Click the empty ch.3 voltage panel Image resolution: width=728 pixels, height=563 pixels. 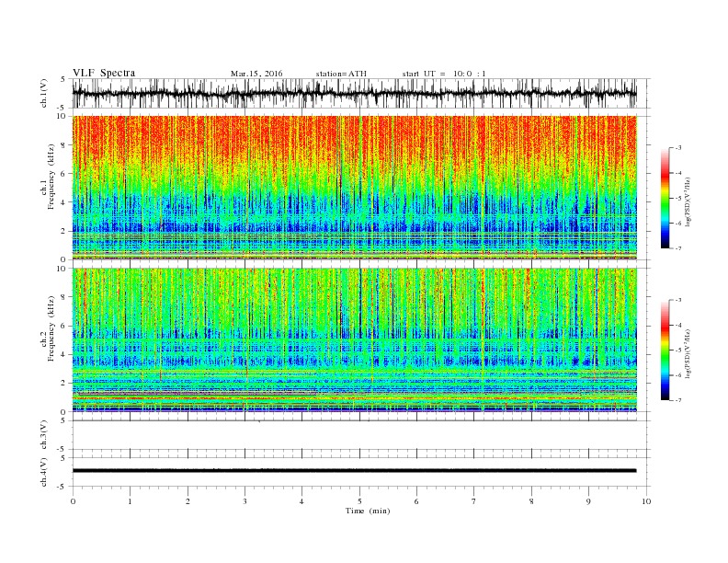(361, 435)
